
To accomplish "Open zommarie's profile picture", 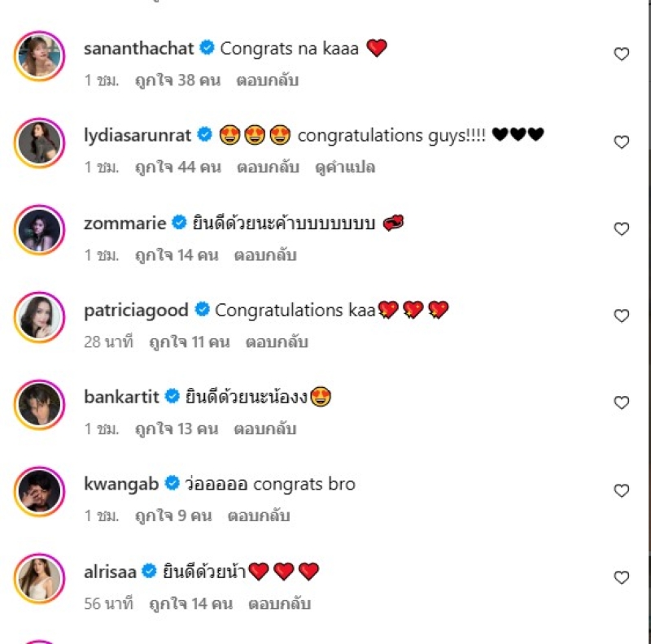I will [39, 230].
